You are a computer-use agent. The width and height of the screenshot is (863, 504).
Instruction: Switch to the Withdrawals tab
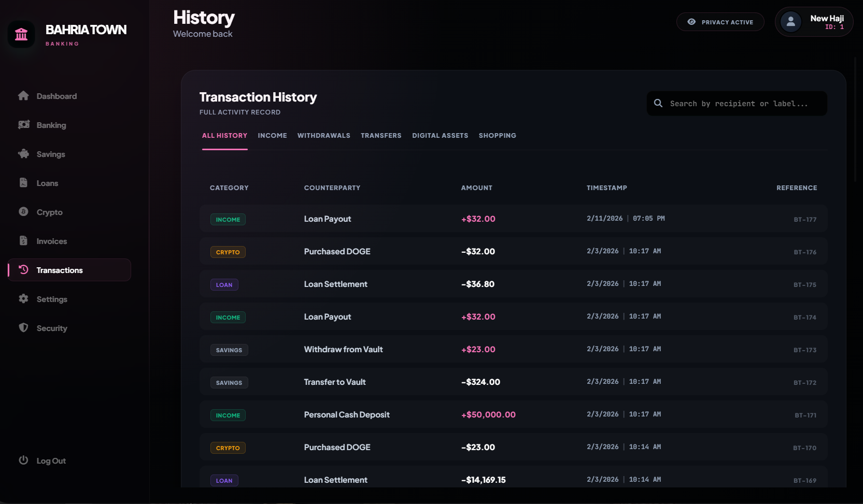(323, 136)
